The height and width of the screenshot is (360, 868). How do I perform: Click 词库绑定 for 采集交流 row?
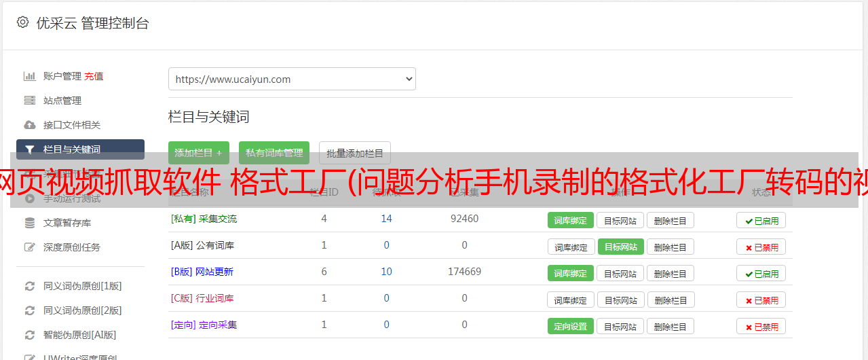coord(571,220)
